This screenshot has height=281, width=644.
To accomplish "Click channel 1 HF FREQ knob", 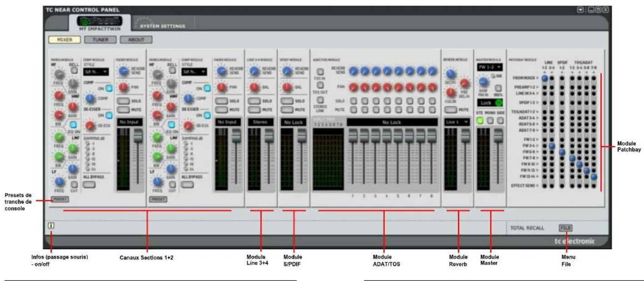I will point(58,75).
